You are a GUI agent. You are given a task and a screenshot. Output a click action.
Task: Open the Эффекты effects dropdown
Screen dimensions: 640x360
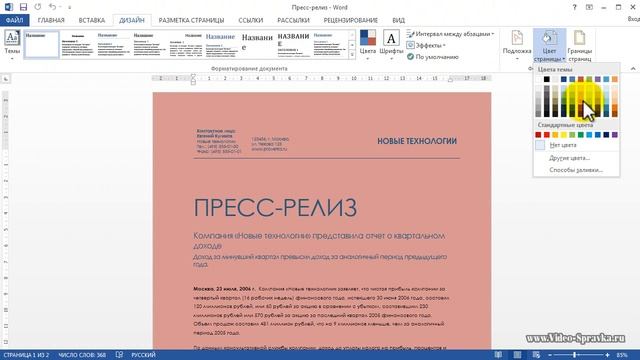coord(426,45)
